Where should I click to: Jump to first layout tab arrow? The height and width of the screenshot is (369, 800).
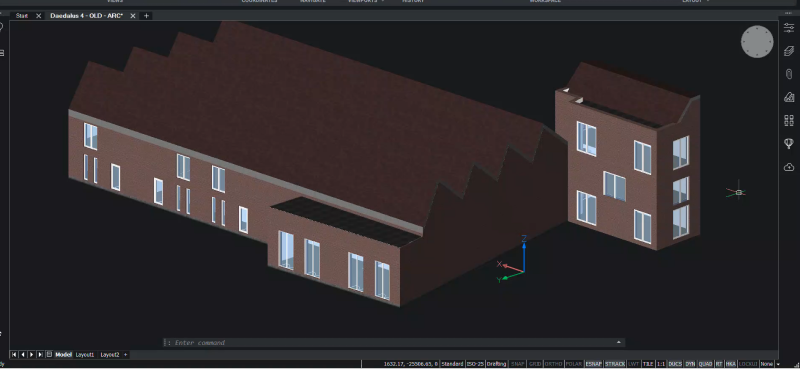(14, 354)
